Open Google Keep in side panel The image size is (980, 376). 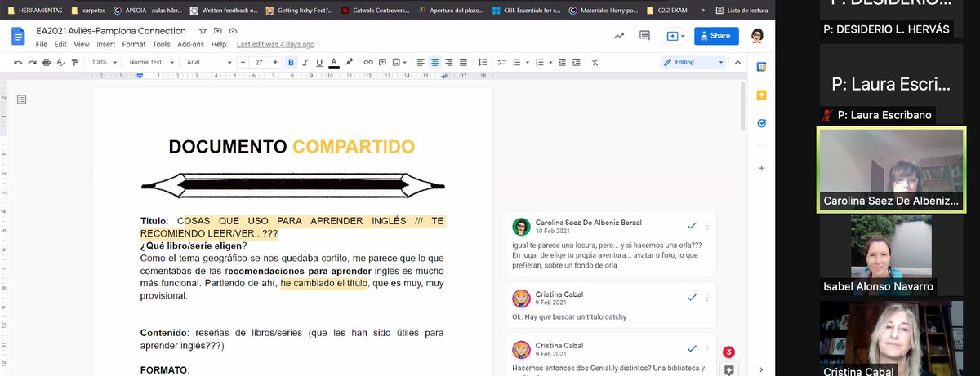761,95
